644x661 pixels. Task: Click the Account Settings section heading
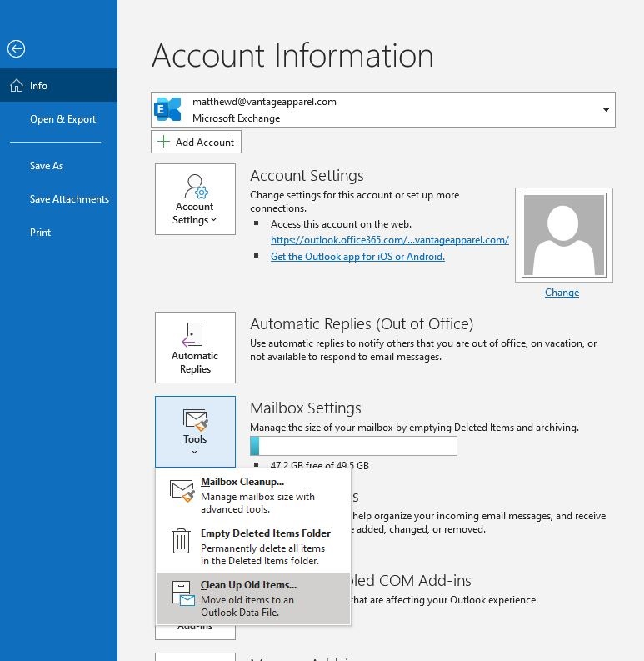[307, 175]
